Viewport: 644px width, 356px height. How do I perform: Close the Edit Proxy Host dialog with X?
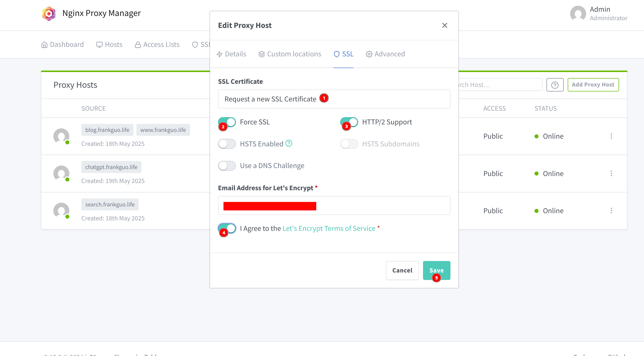click(444, 25)
